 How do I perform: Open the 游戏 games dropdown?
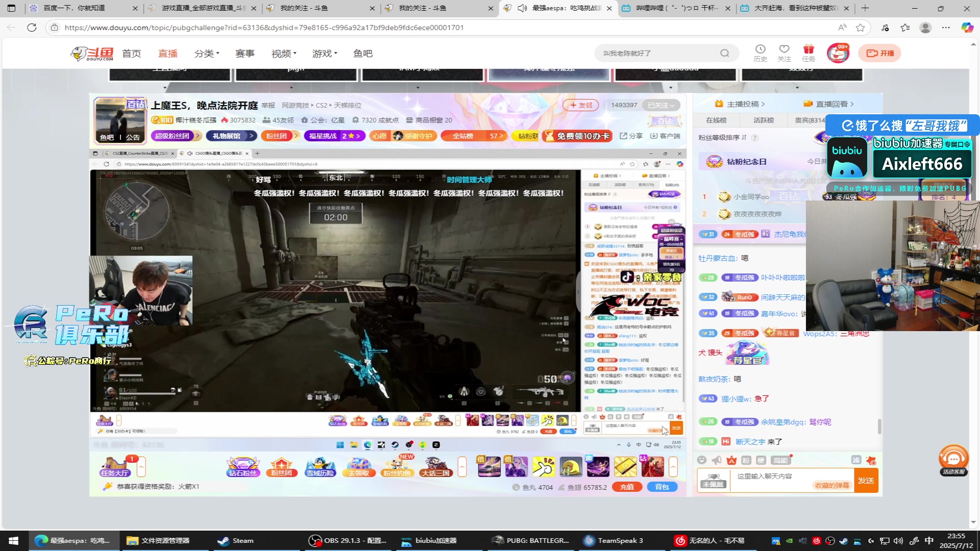(x=325, y=54)
